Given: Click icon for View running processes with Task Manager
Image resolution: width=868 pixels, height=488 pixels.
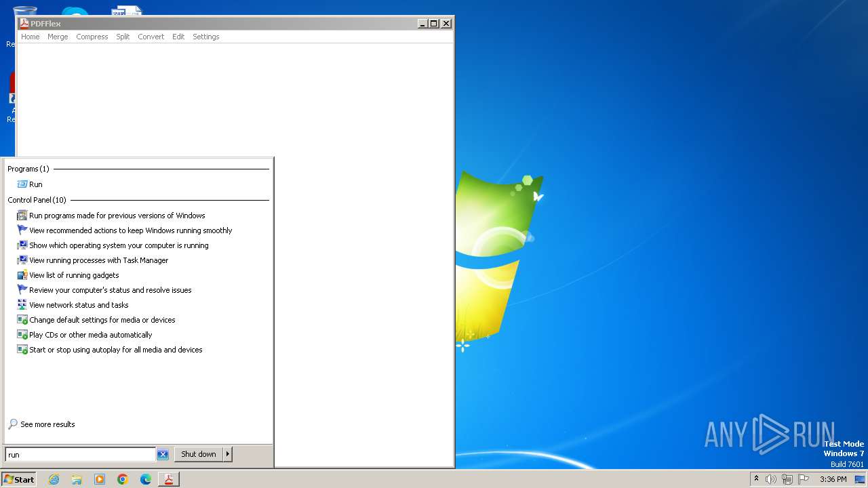Looking at the screenshot, I should (22, 260).
